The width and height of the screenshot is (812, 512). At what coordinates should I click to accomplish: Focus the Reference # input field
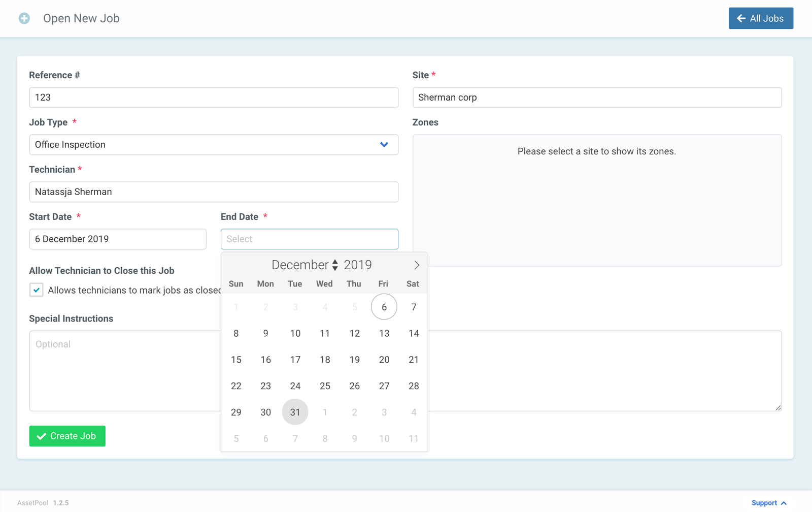pos(214,98)
